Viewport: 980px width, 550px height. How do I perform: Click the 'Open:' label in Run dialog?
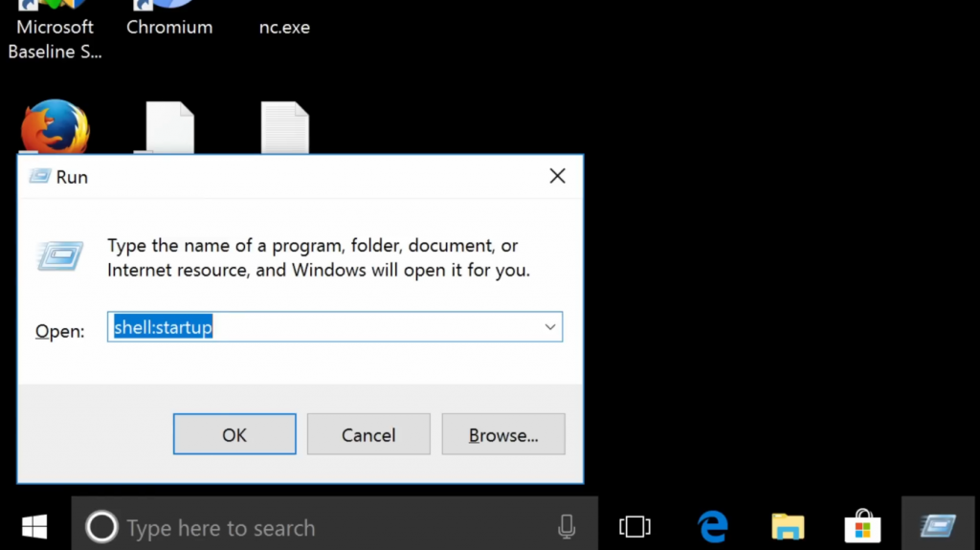(x=60, y=331)
